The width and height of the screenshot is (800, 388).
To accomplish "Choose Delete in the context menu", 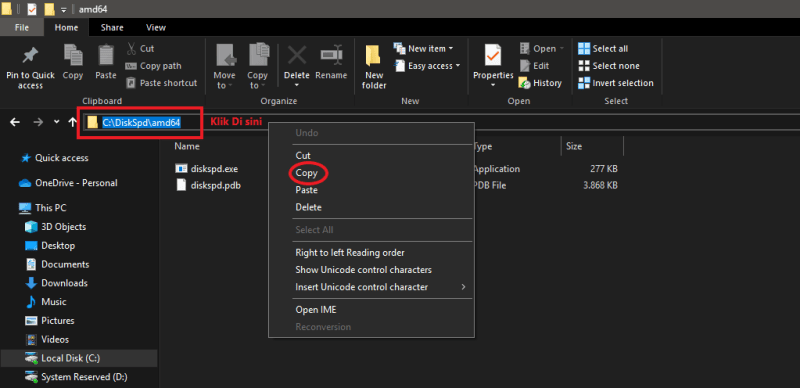I will [x=309, y=207].
